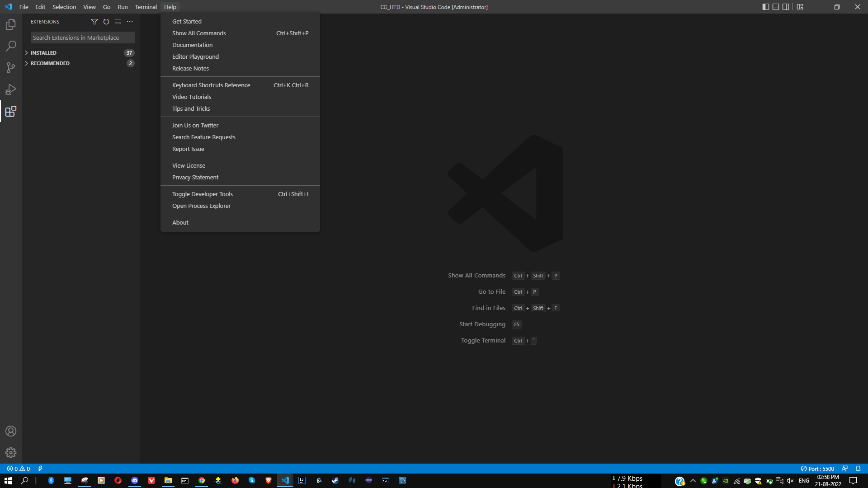The image size is (868, 488).
Task: Click the Search Extensions in Marketplace field
Action: click(x=82, y=38)
